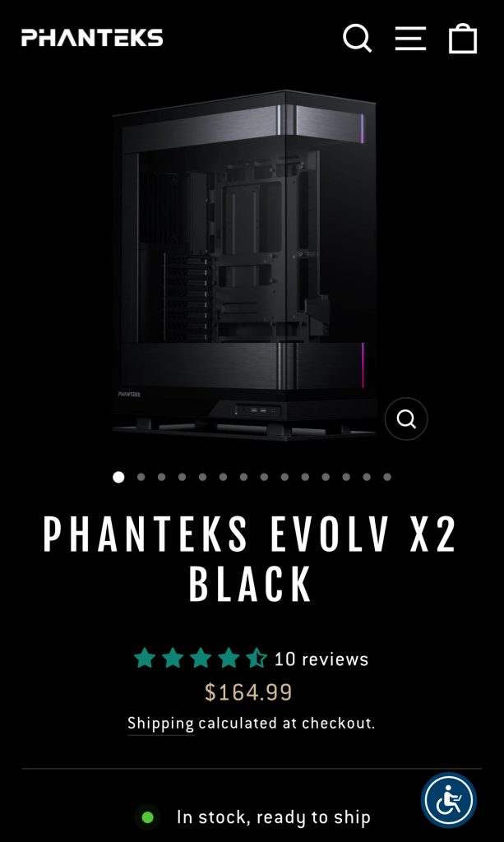The image size is (504, 842).
Task: Click the Evolv X2 case product image
Action: 244,266
